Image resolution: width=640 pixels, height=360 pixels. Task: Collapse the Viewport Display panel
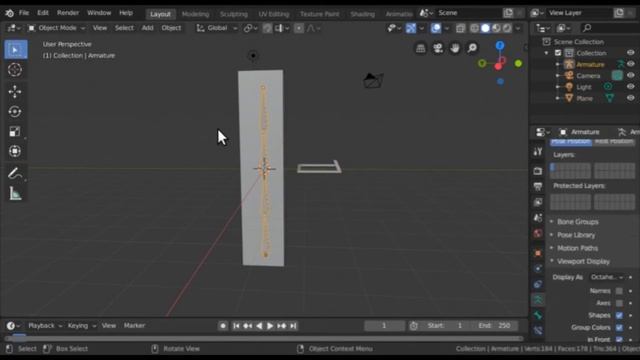coord(583,261)
